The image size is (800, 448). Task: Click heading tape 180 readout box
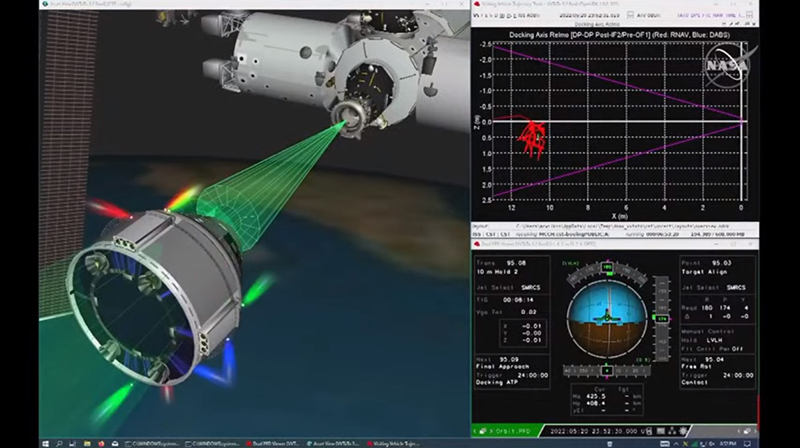607,267
